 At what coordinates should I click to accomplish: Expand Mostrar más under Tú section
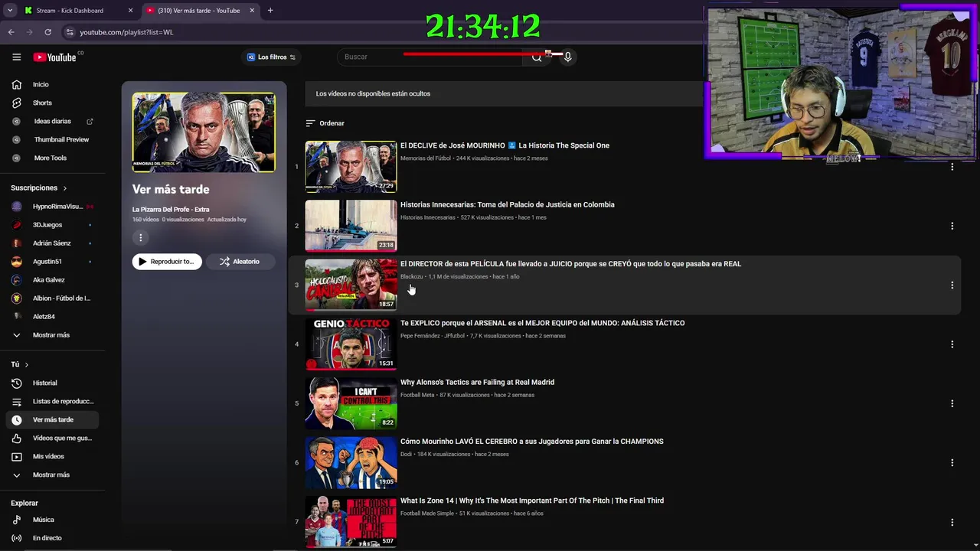[53, 474]
